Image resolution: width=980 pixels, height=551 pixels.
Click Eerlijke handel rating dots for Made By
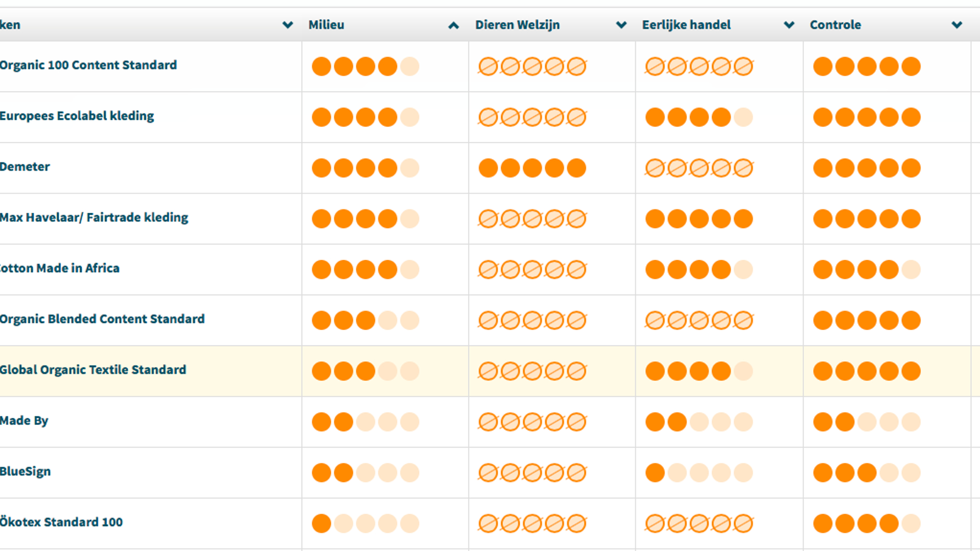699,422
